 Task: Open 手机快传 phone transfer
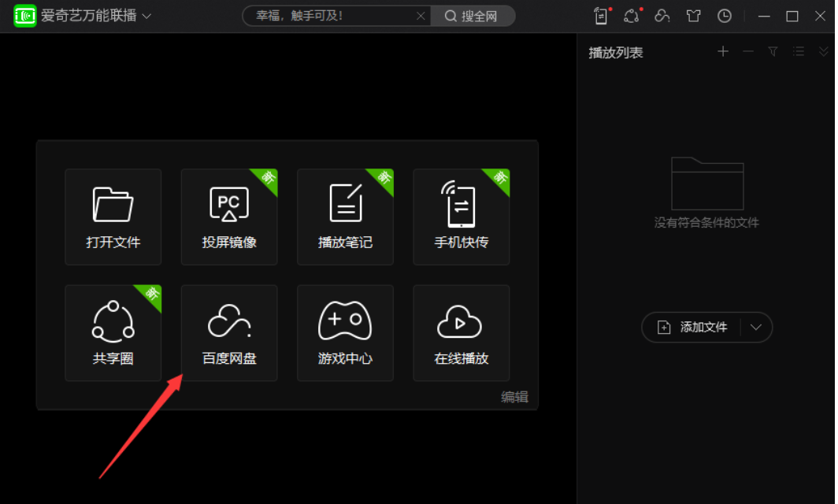pyautogui.click(x=462, y=217)
